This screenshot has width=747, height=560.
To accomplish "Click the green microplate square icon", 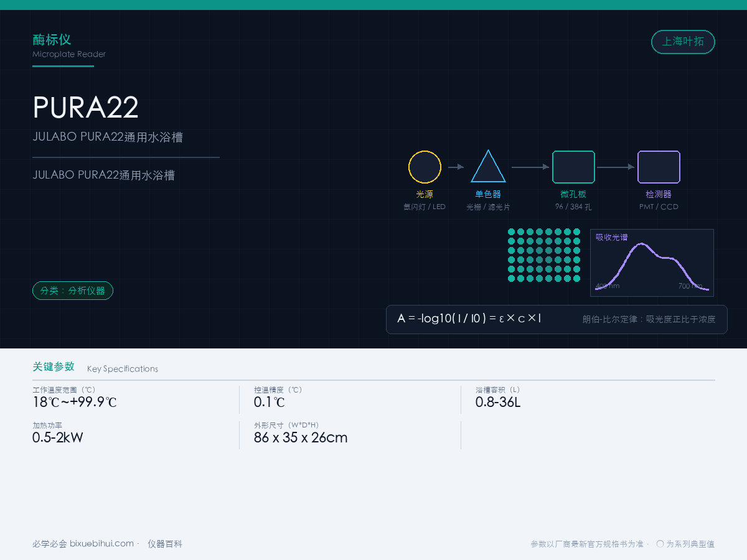I will click(574, 167).
